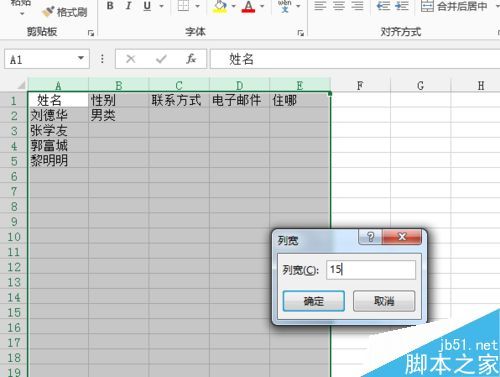Open 字体 group dialog launcher
Screen dimensions: 500x377
point(301,33)
